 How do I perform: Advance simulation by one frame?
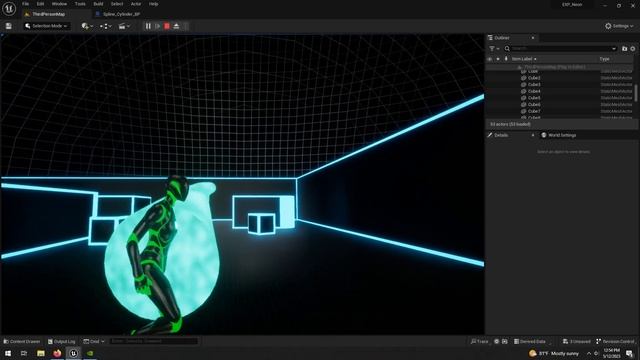[158, 26]
